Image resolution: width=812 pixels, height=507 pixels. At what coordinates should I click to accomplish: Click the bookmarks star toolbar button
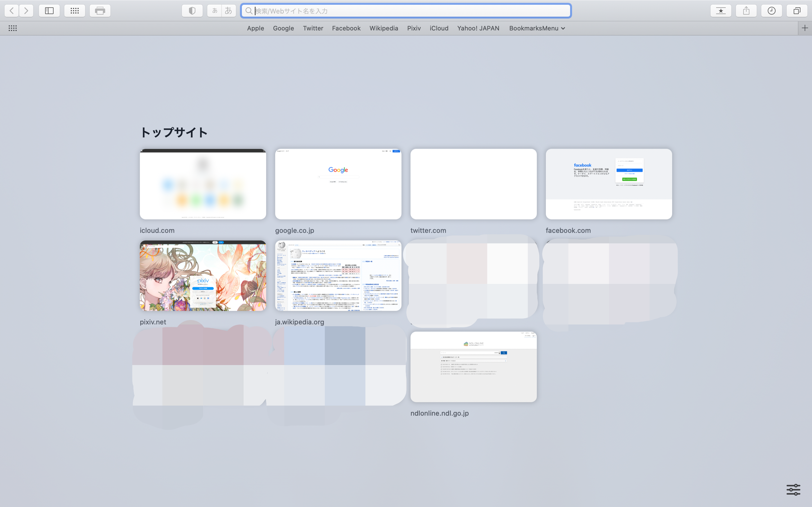720,11
